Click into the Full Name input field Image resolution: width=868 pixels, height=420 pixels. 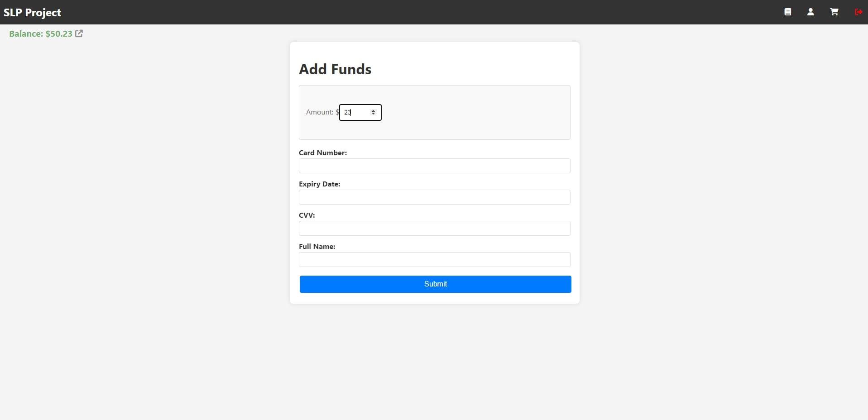(434, 260)
